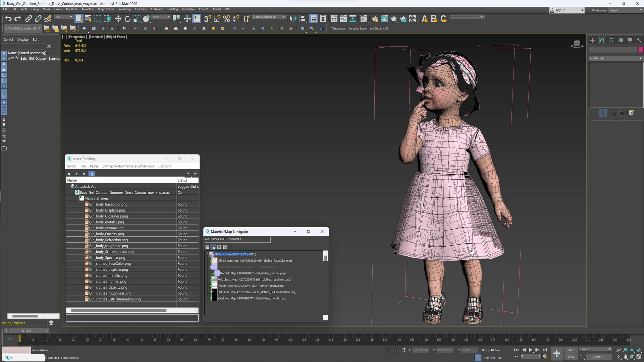
Task: Click Go to End playback button
Action: (545, 350)
